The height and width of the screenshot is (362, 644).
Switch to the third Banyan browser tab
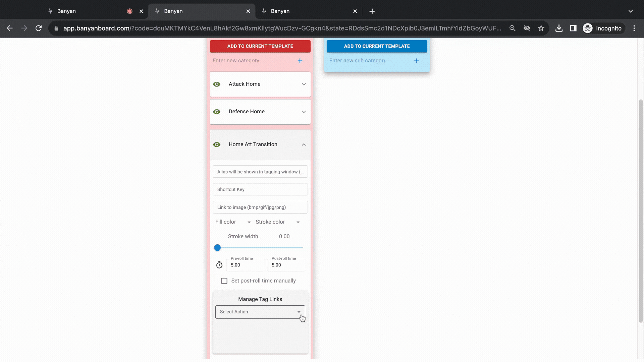(x=309, y=11)
